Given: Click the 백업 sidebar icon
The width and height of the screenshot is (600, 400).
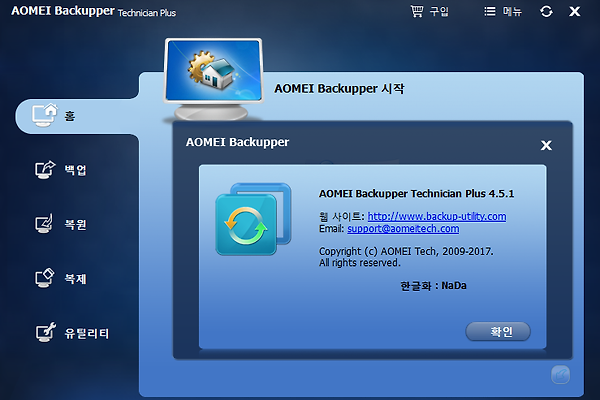Looking at the screenshot, I should click(44, 170).
